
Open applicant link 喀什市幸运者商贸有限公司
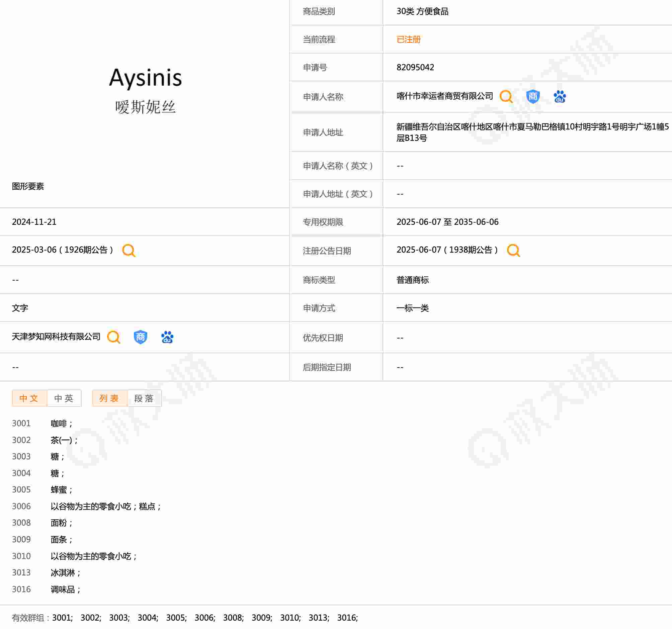pos(444,96)
